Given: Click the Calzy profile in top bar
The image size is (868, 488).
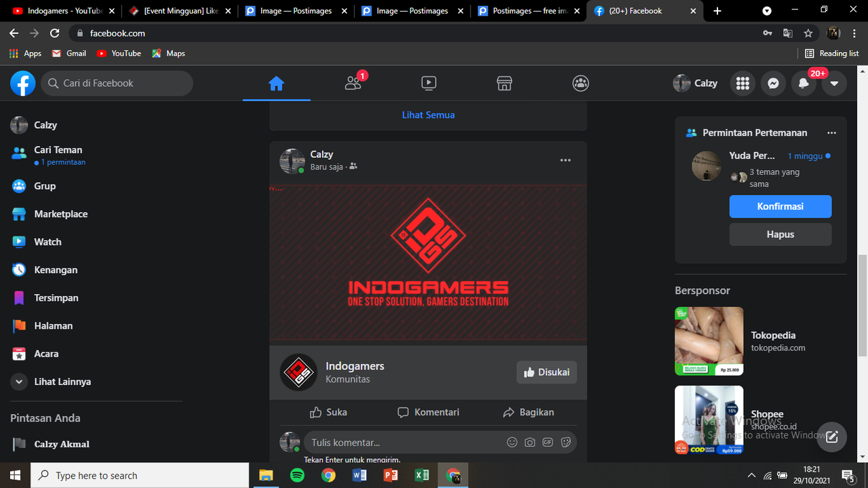Looking at the screenshot, I should [696, 83].
